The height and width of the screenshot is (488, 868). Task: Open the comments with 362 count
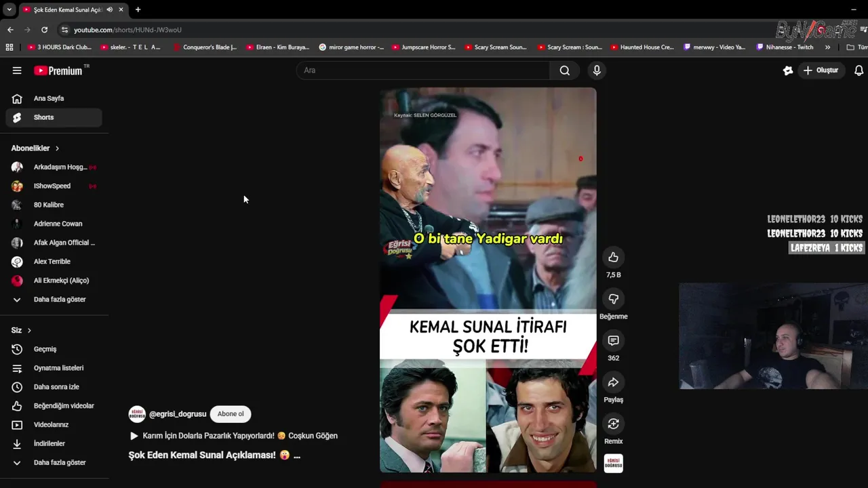(x=613, y=340)
